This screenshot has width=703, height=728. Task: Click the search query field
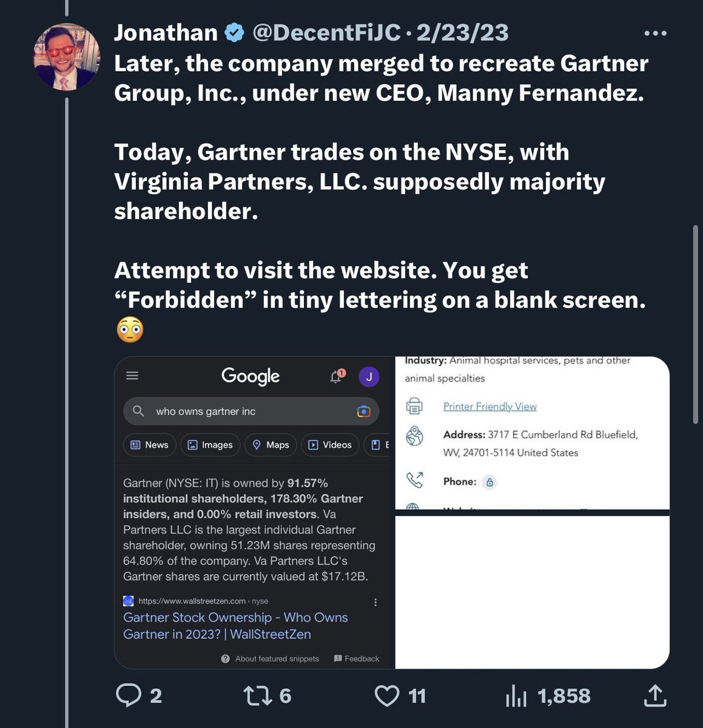pos(243,411)
